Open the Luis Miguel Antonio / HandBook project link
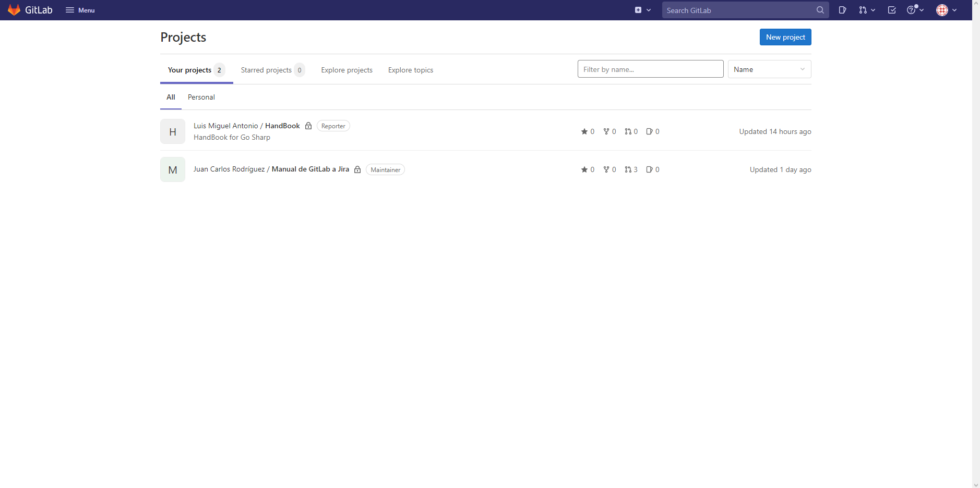This screenshot has height=488, width=980. point(247,126)
